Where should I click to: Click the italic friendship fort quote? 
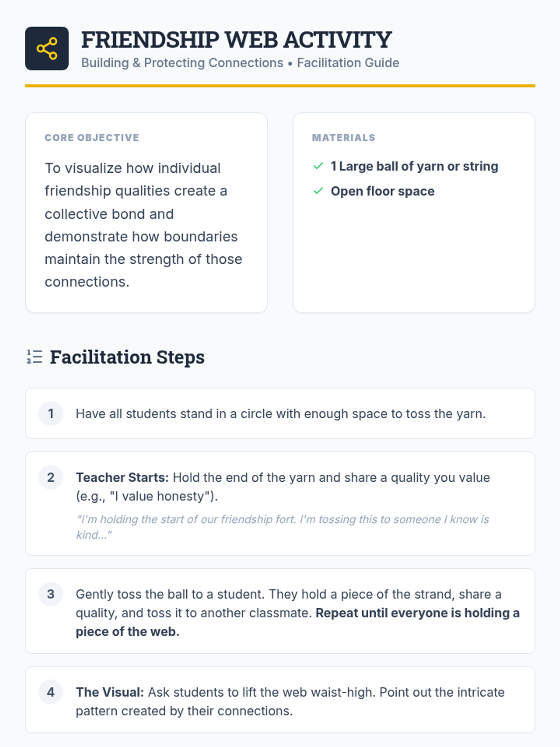[x=282, y=527]
